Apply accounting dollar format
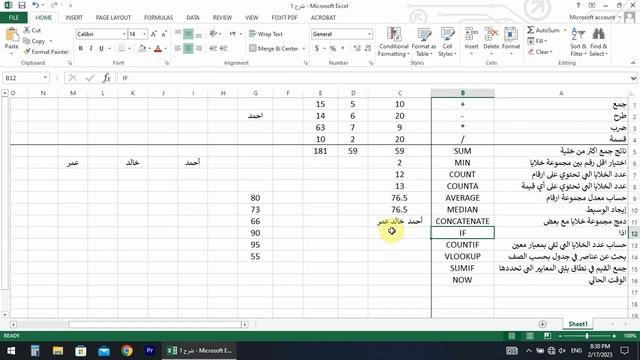 [317, 48]
